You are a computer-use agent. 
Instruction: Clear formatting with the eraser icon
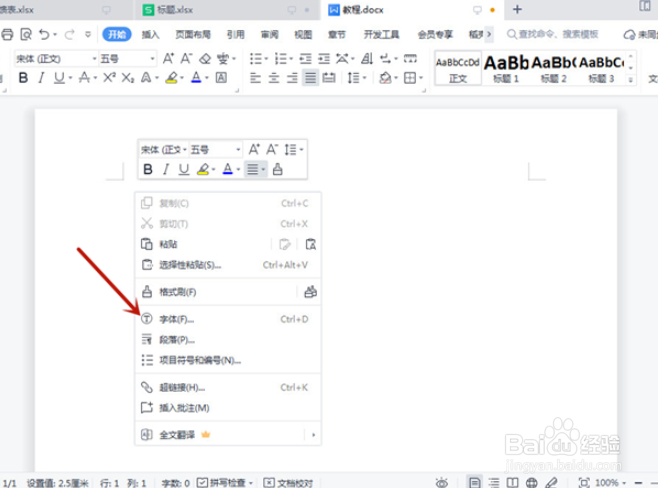click(205, 58)
